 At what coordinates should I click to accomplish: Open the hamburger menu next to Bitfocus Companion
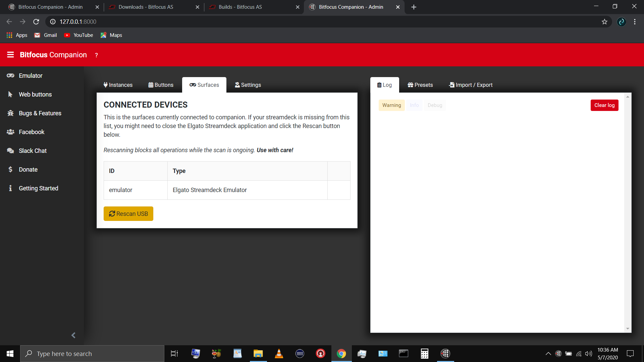point(10,55)
